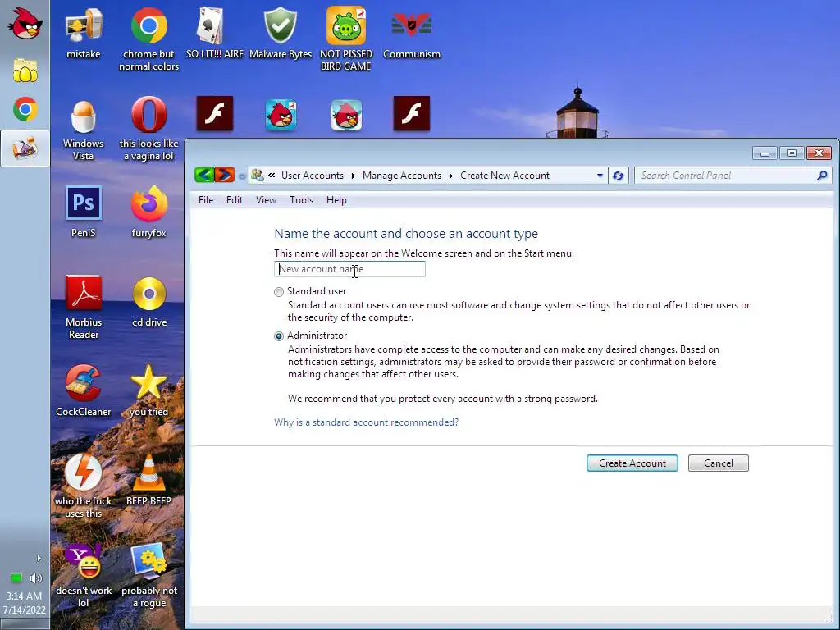This screenshot has width=840, height=630.
Task: Open the 'Windows Vista' egg icon
Action: [x=83, y=129]
